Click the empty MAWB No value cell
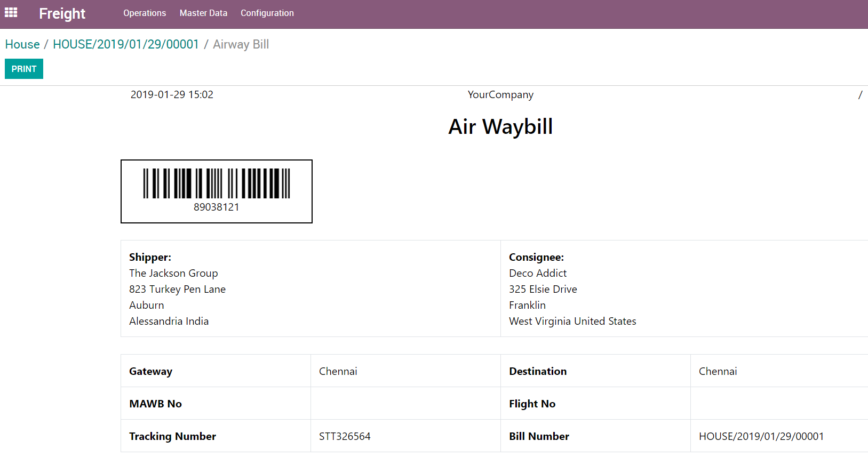 pyautogui.click(x=405, y=404)
